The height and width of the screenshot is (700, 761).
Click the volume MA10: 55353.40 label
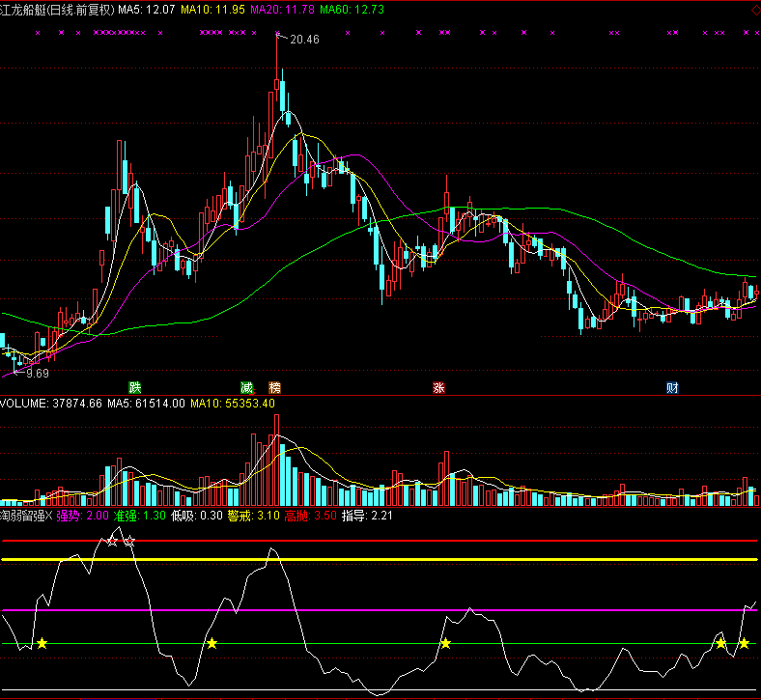(x=233, y=404)
